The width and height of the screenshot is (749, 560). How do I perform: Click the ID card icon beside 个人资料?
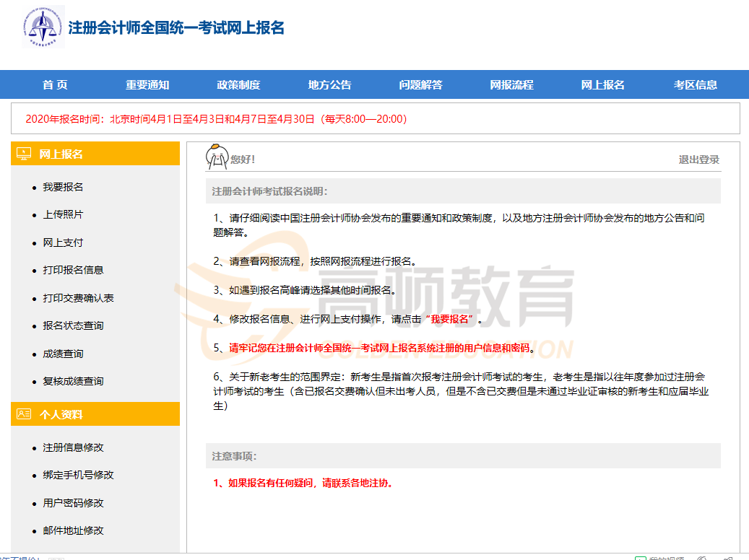coord(24,414)
